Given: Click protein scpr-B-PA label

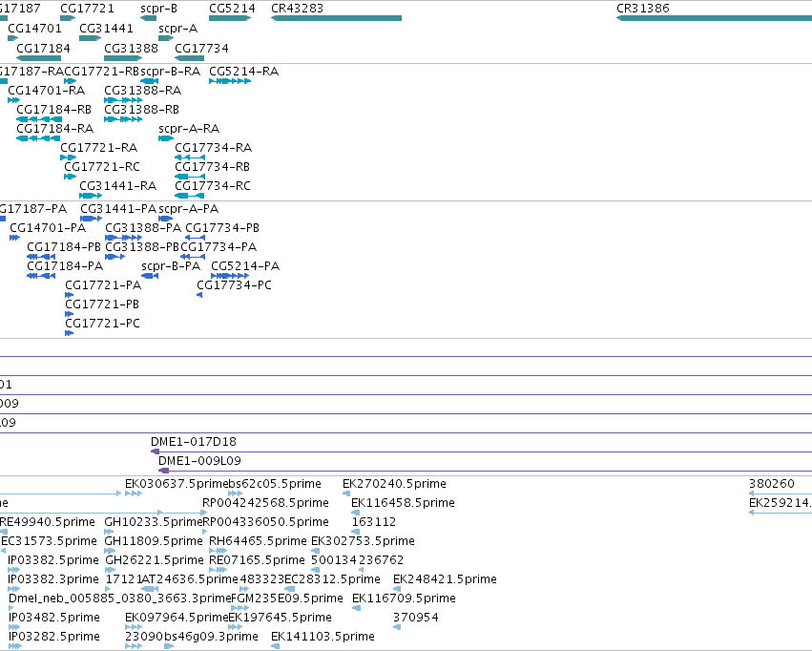Looking at the screenshot, I should (171, 266).
